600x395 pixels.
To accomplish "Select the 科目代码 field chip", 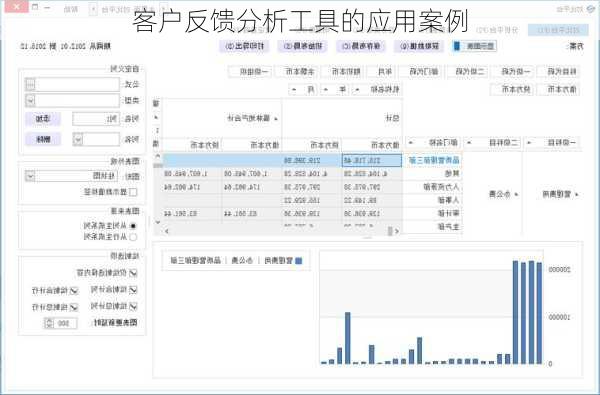I will pos(558,71).
